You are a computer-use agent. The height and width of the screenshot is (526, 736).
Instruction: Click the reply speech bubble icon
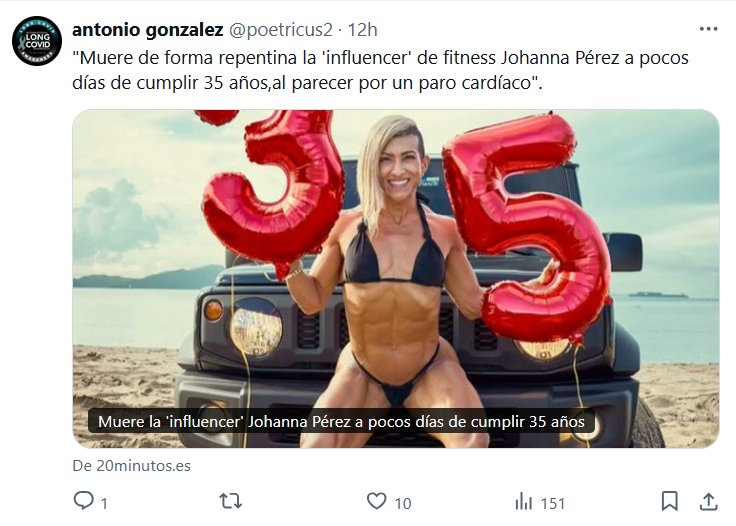tap(84, 501)
